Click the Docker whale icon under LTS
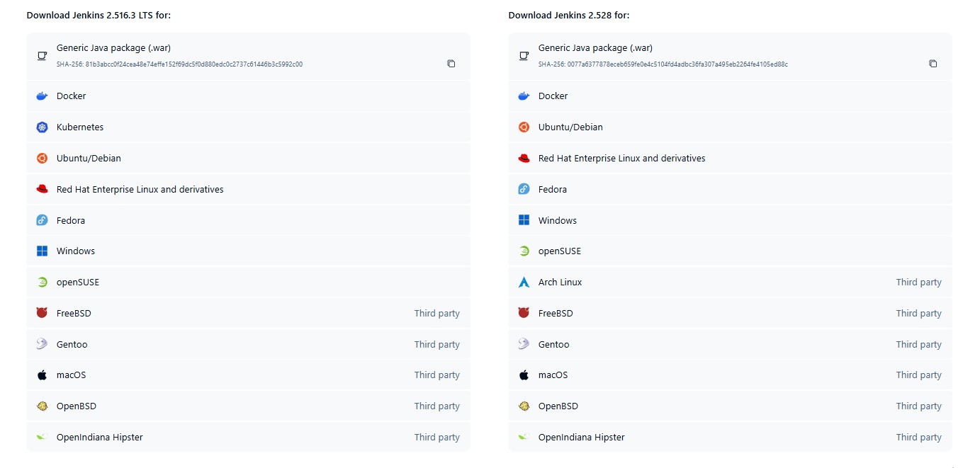 tap(42, 96)
